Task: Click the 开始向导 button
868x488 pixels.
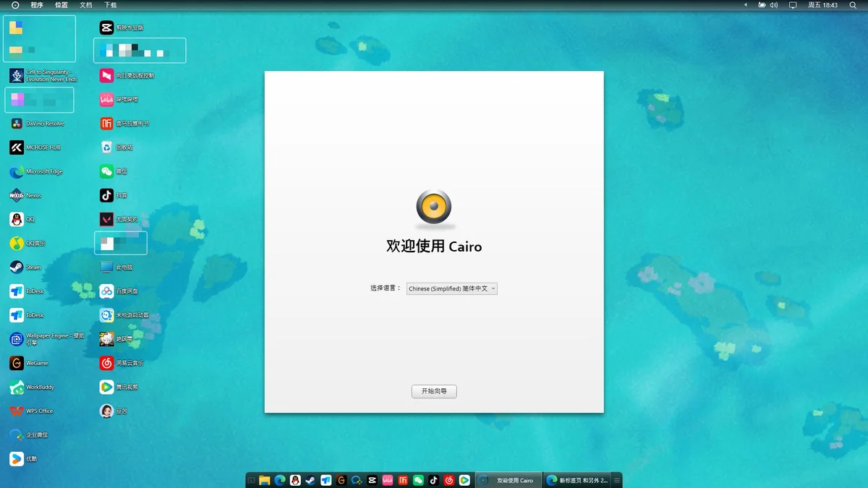Action: [434, 391]
